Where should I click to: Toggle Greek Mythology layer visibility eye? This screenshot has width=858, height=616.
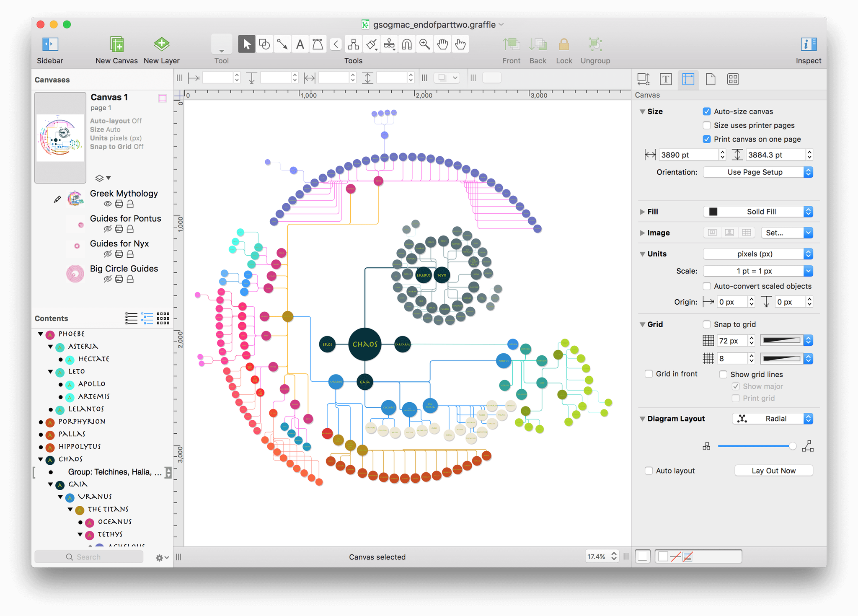[108, 204]
